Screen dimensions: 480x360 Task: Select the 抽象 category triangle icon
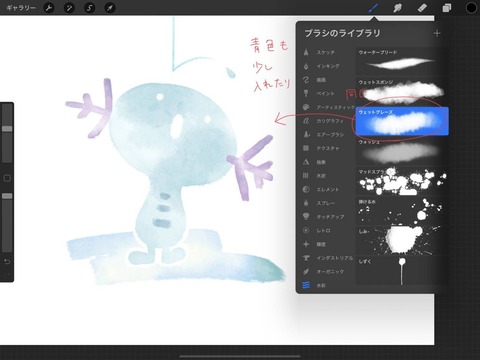[306, 162]
